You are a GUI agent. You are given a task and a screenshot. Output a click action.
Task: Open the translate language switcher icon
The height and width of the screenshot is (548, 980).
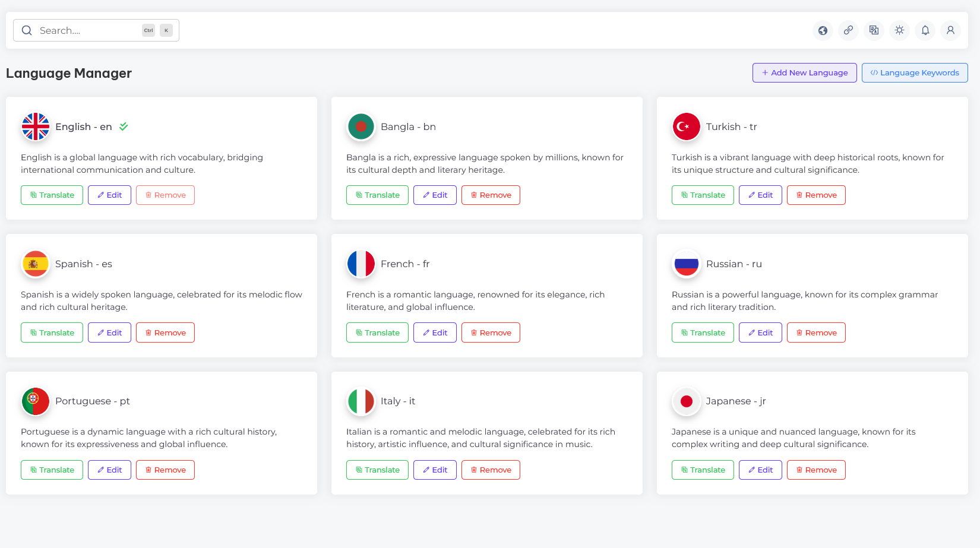[874, 30]
